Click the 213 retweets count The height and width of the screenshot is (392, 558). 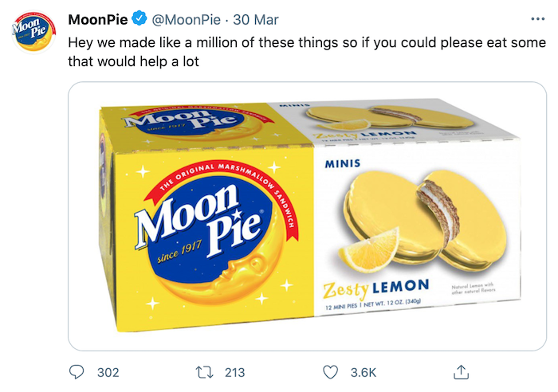point(235,372)
